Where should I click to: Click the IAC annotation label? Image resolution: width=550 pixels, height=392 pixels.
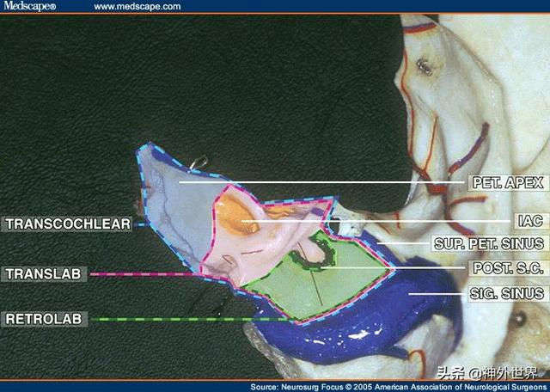click(x=530, y=221)
